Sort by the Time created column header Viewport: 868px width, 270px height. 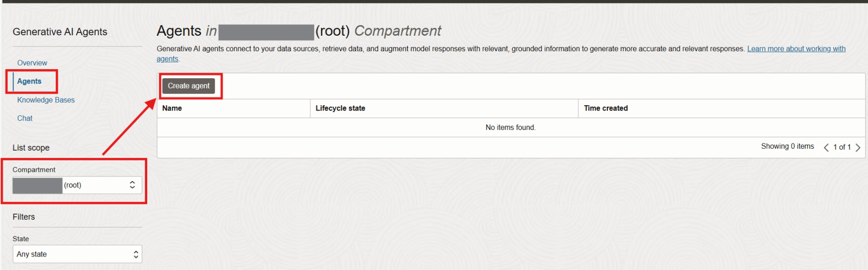605,108
